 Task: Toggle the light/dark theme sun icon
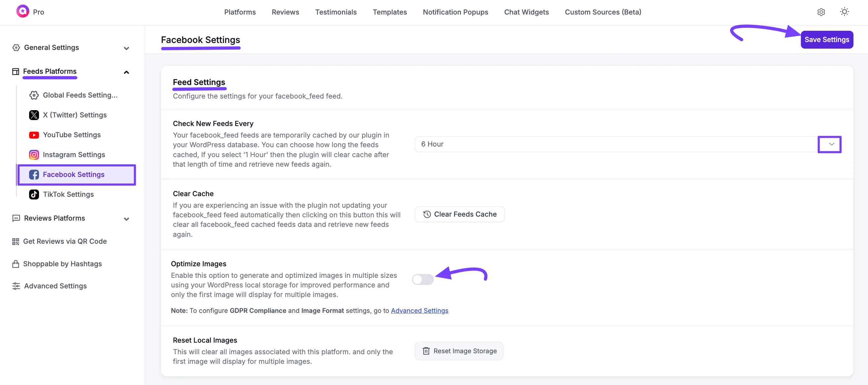tap(845, 12)
